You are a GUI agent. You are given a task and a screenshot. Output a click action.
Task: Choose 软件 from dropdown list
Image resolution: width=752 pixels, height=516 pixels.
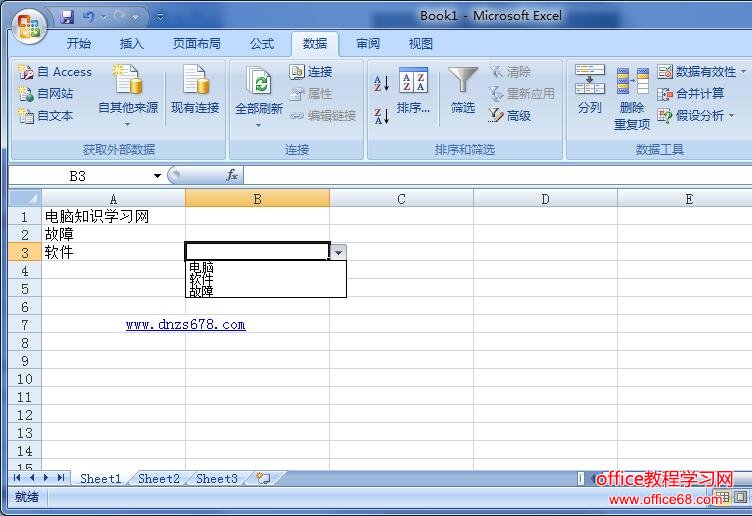click(266, 279)
